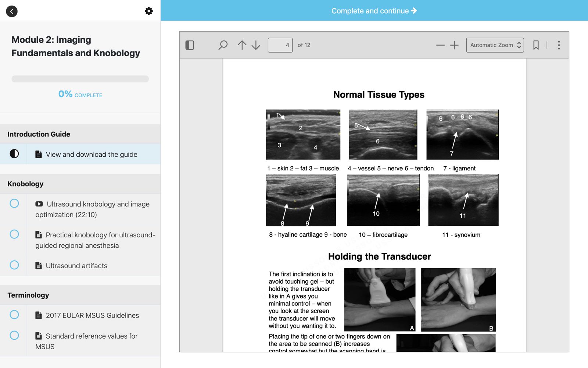Open course settings gear icon
Image resolution: width=588 pixels, height=368 pixels.
(149, 11)
